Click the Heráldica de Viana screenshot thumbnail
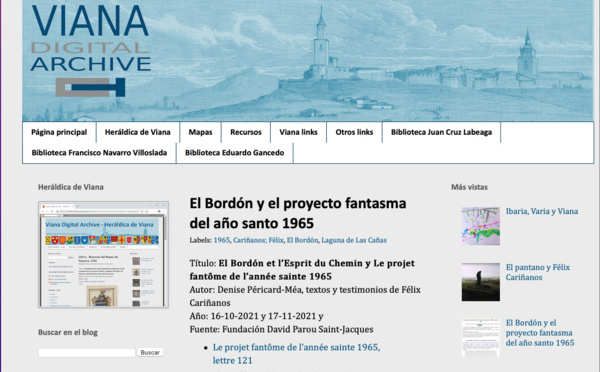The image size is (600, 372). (103, 255)
